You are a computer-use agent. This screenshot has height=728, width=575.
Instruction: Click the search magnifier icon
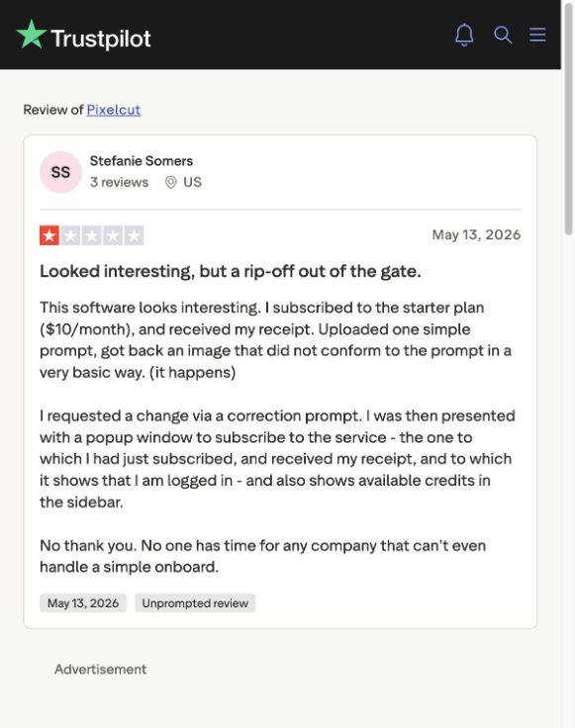coord(503,35)
